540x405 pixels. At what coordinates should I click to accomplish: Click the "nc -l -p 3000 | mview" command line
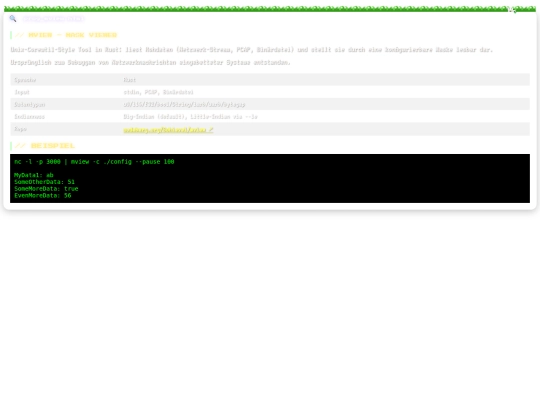point(94,162)
